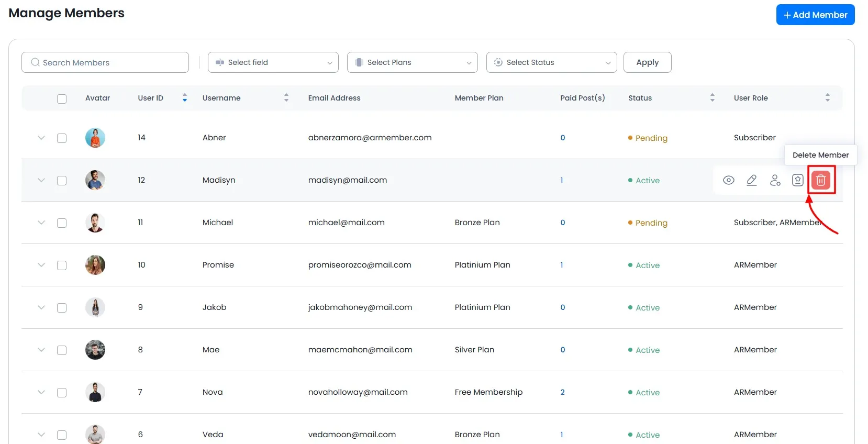Expand Jakob's row with the chevron
Viewport: 868px width, 444px height.
click(41, 307)
